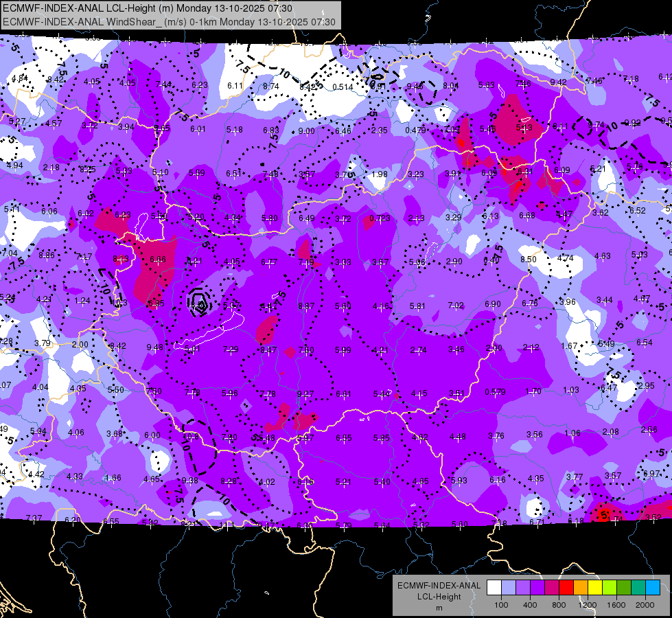Click the wind shear value 0.723
This screenshot has height=618, width=672.
tap(380, 218)
